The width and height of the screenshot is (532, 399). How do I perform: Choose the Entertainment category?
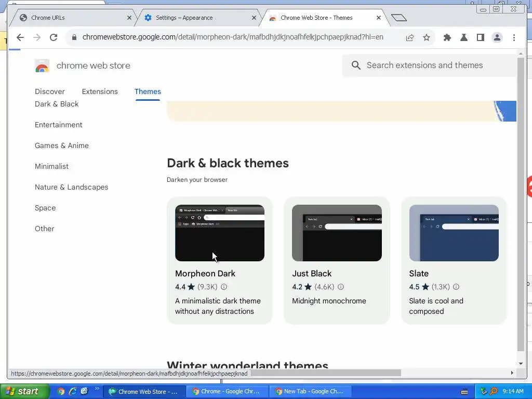pyautogui.click(x=58, y=125)
